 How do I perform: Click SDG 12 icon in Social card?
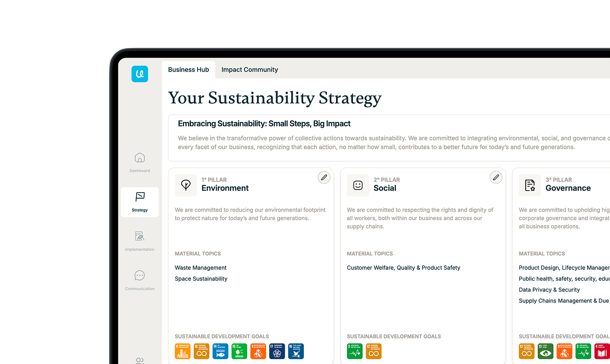tap(374, 351)
